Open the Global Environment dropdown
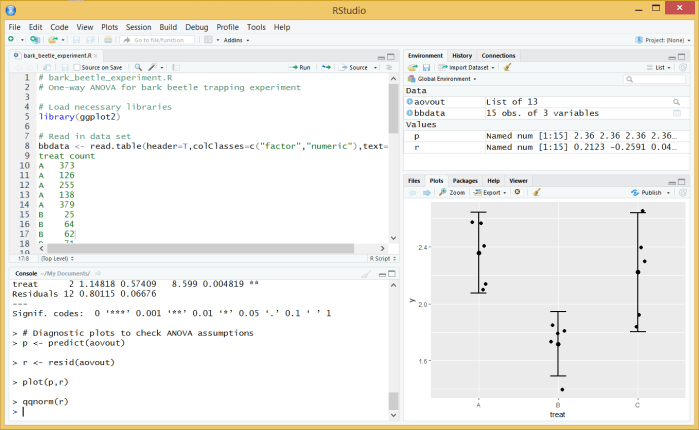This screenshot has height=430, width=699. tap(442, 79)
